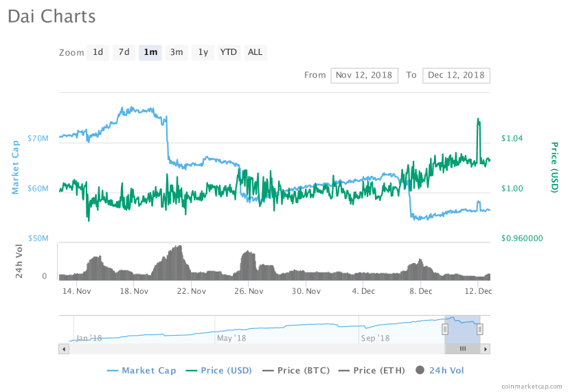Click the Dai Charts heading

(52, 16)
